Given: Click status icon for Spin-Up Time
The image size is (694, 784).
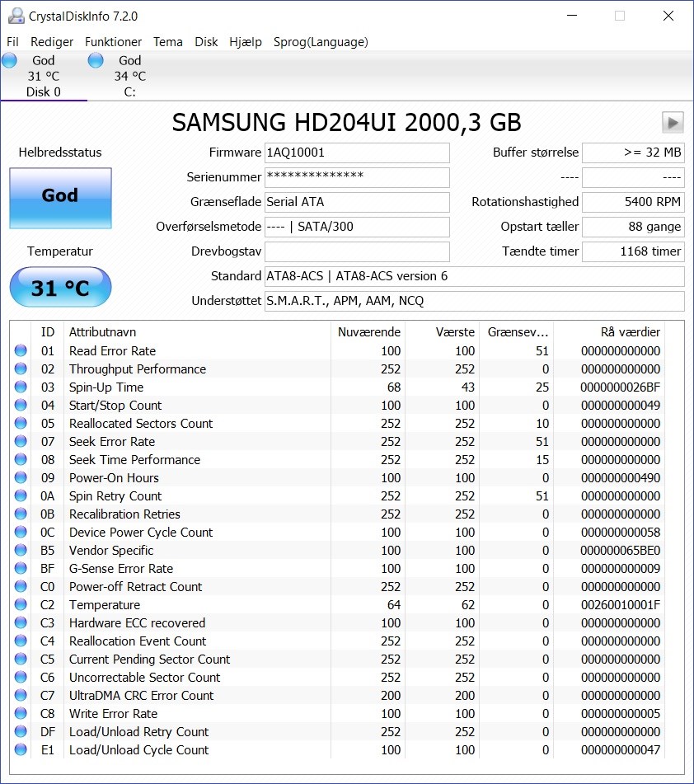Looking at the screenshot, I should 21,387.
